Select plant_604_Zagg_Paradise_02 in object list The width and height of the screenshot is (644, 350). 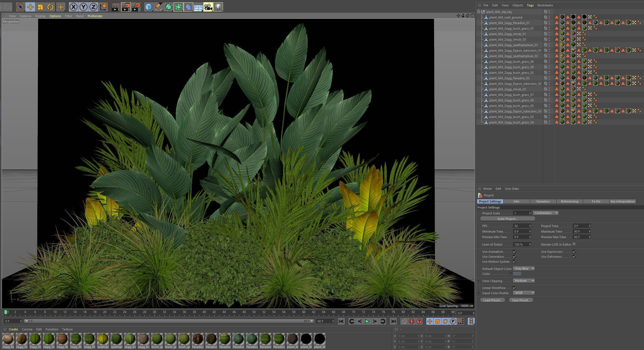click(x=509, y=78)
